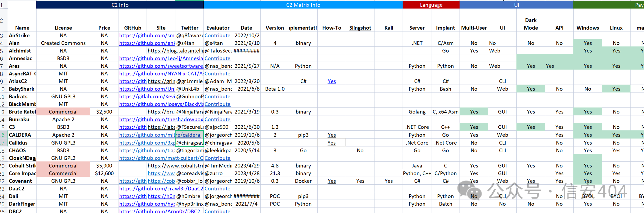
Task: Select the Bash implant cell for BabyShark
Action: pyautogui.click(x=445, y=89)
